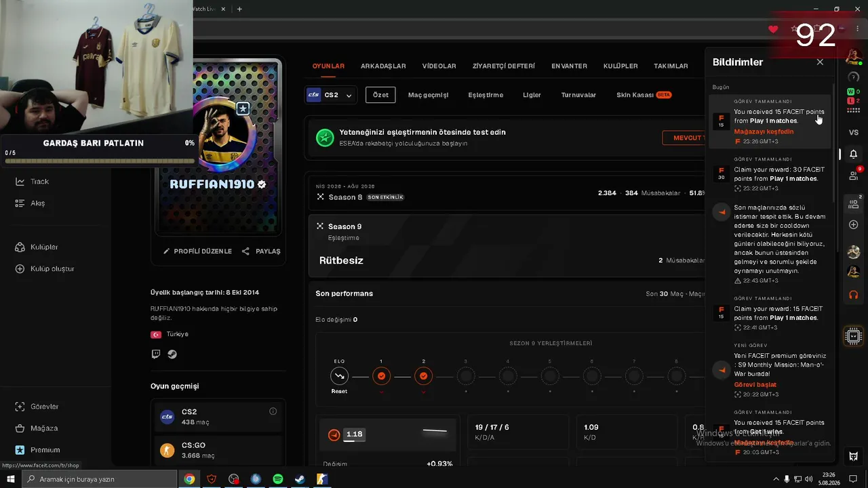Open Spotify from the taskbar

277,479
